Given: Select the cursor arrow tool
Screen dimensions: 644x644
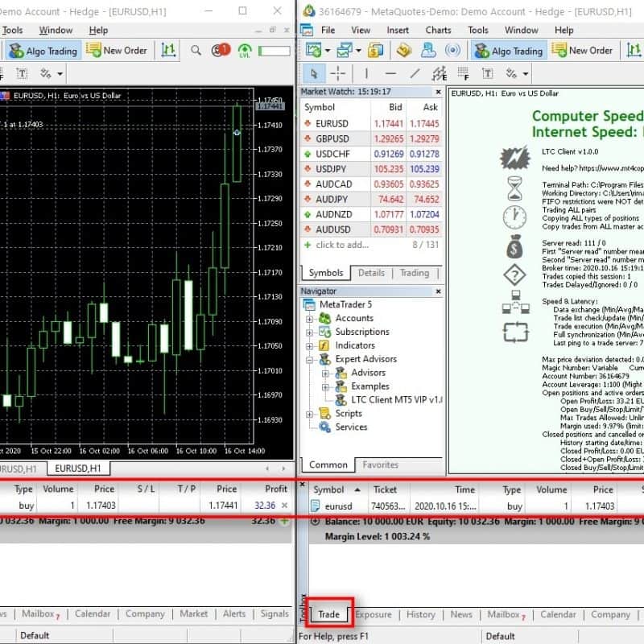Looking at the screenshot, I should (314, 74).
